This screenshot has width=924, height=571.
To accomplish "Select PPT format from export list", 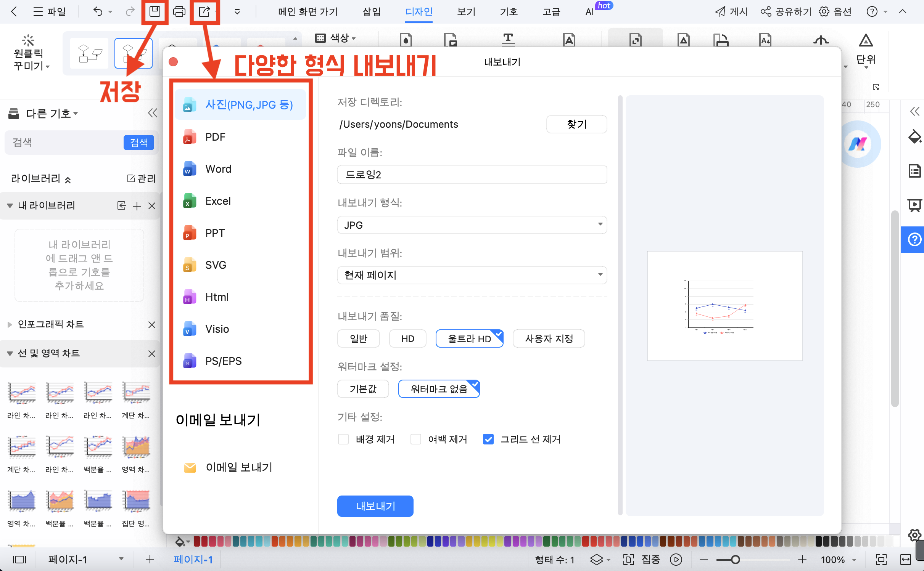I will 214,233.
